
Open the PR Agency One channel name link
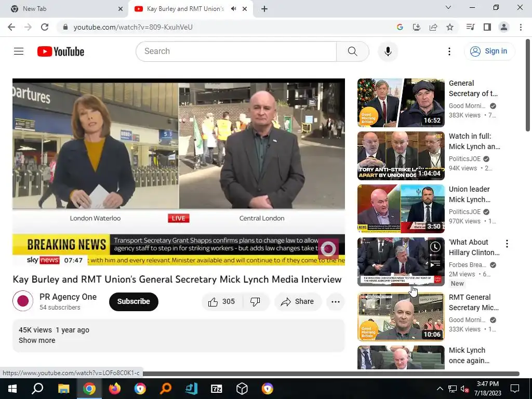pyautogui.click(x=68, y=297)
